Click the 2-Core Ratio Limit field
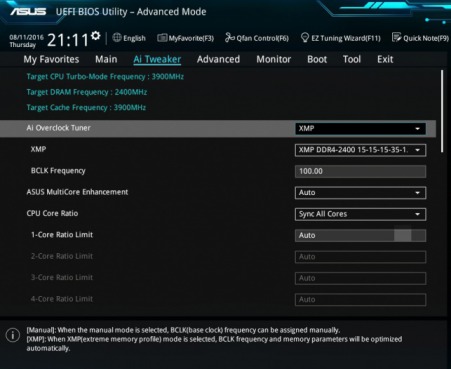The height and width of the screenshot is (369, 451). [x=360, y=257]
